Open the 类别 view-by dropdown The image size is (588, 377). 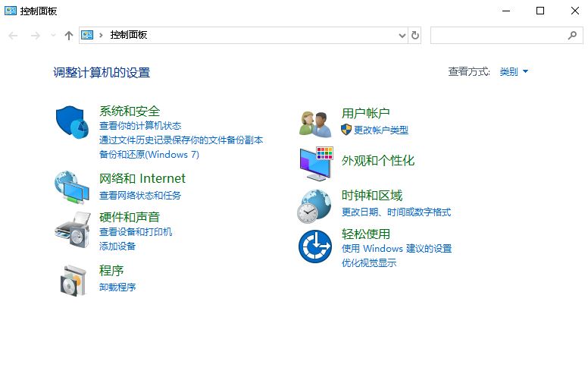(514, 71)
